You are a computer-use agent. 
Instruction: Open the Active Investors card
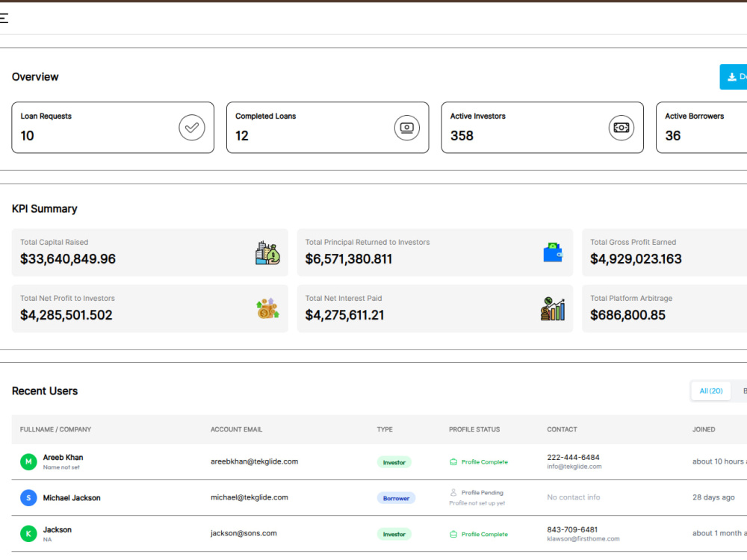pos(542,128)
